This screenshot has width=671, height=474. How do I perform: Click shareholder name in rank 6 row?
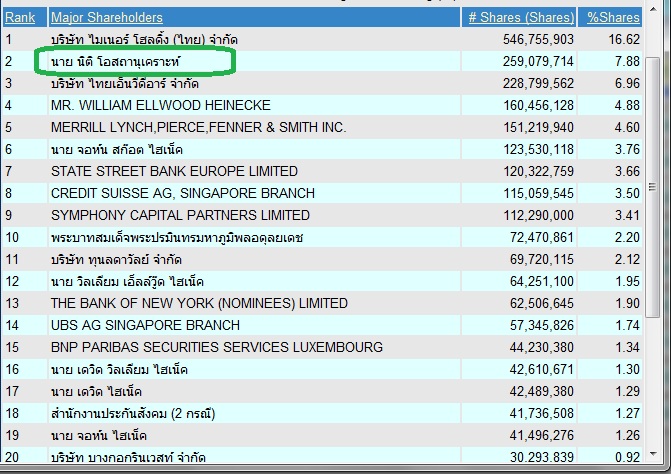(x=117, y=149)
